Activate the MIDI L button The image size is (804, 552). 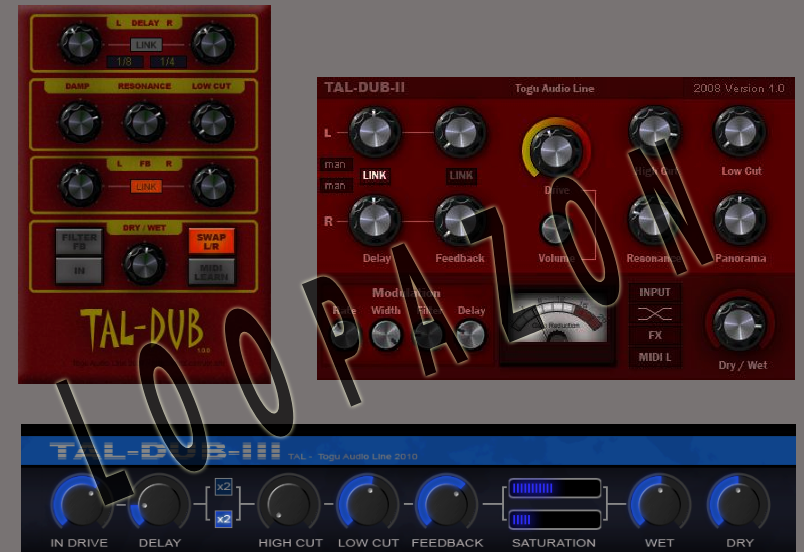(655, 357)
